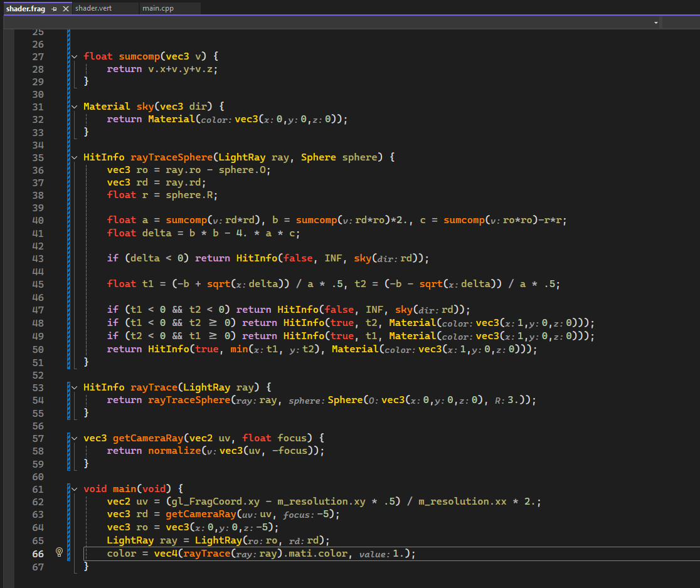This screenshot has width=700, height=588.
Task: Click getCameraRay call on line 63
Action: coord(201,515)
